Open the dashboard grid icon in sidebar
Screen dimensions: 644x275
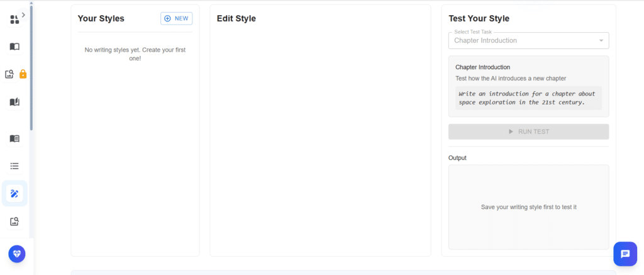[x=14, y=20]
